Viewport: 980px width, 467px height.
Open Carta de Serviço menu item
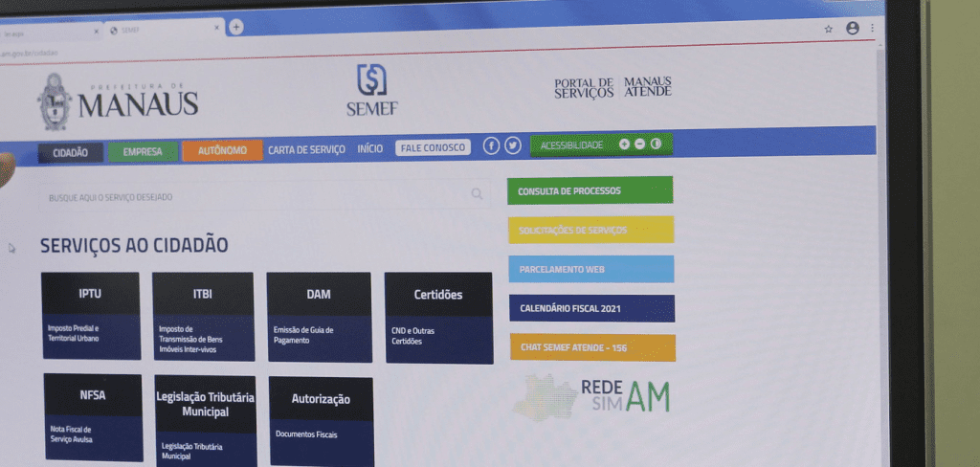(x=306, y=150)
